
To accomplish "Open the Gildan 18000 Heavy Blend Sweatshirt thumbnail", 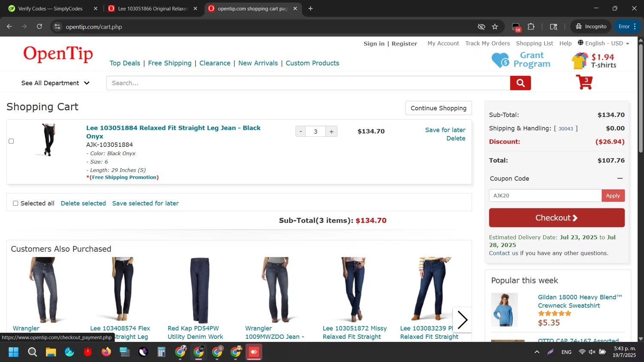I will [x=504, y=310].
